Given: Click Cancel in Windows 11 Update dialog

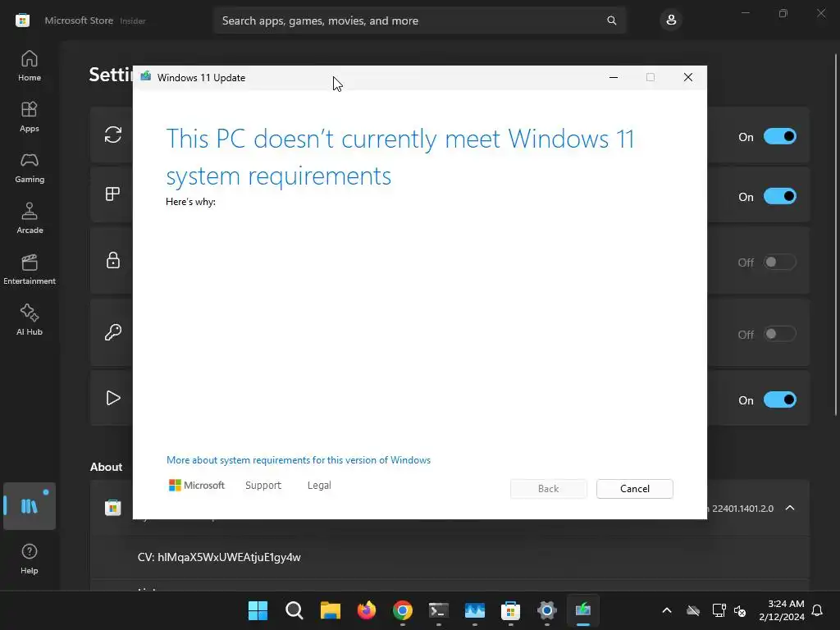Looking at the screenshot, I should (635, 489).
